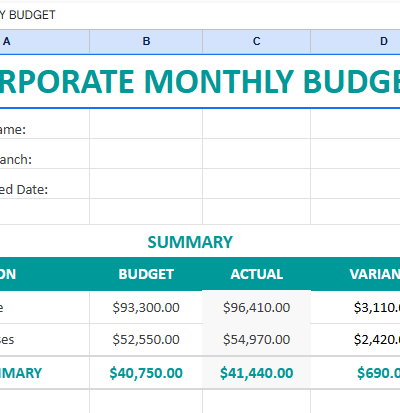Click the label cell ending in 'ame:'
This screenshot has width=400, height=413.
point(45,124)
